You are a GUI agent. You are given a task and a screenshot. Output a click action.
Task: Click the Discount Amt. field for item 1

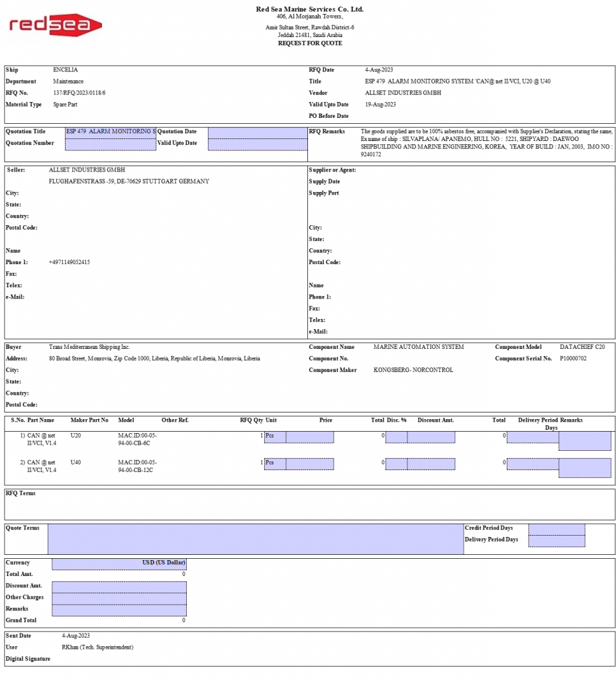coord(431,437)
